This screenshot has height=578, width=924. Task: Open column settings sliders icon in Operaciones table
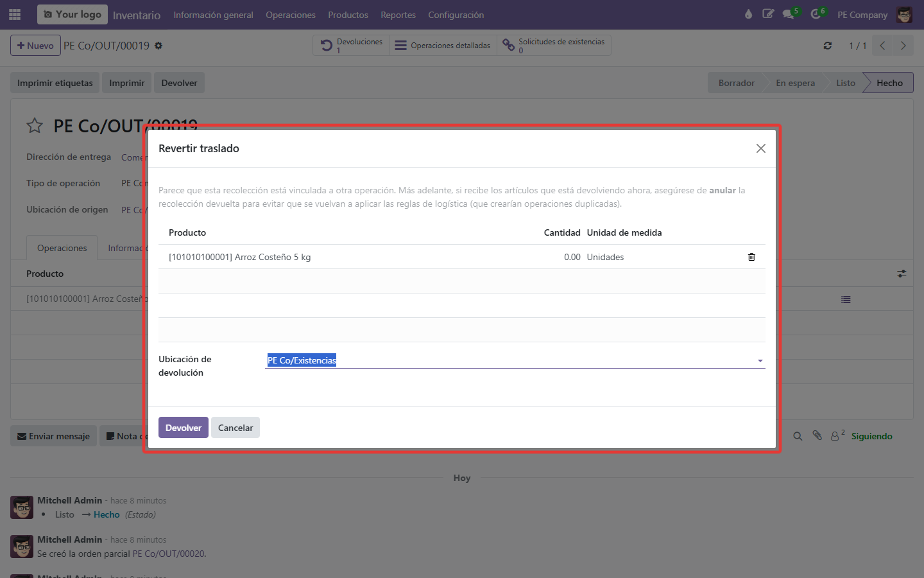point(902,274)
